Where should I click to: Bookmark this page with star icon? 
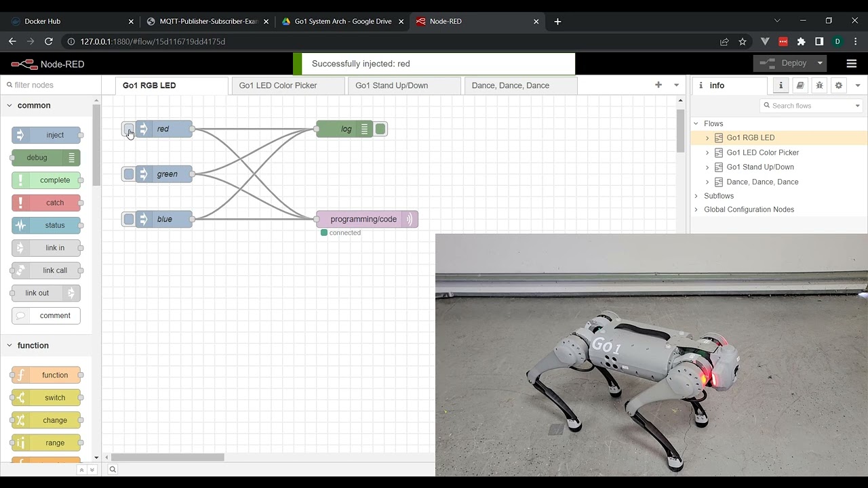(743, 41)
